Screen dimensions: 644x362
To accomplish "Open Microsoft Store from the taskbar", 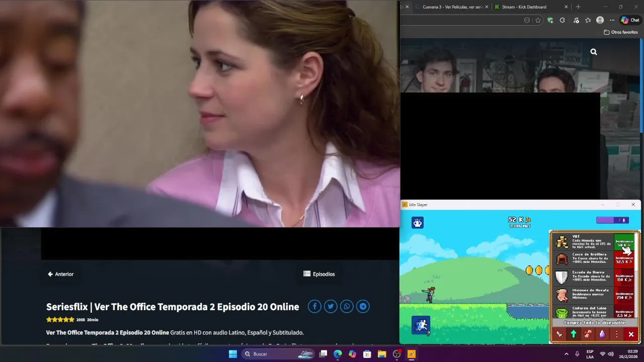I will point(367,354).
